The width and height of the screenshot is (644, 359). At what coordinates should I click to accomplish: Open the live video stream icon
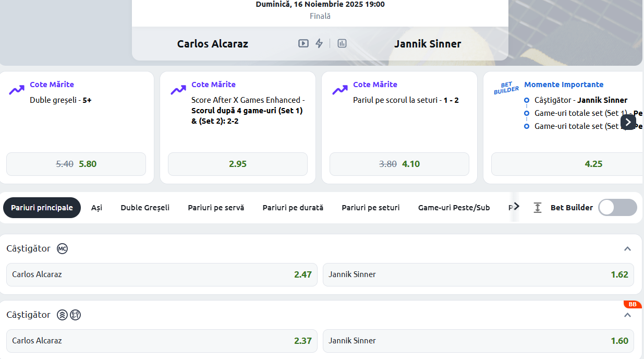click(303, 43)
